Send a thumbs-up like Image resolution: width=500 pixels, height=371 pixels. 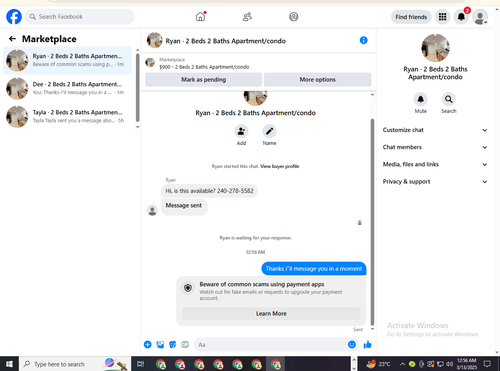(x=367, y=344)
